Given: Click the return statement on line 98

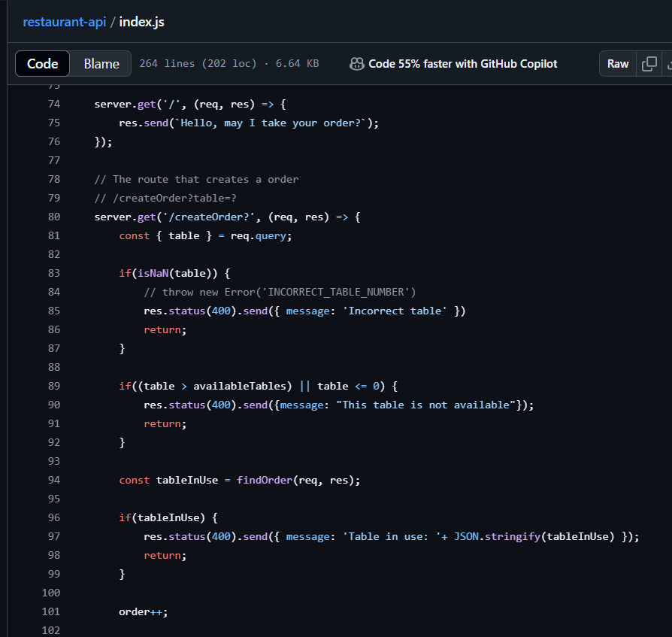Looking at the screenshot, I should tap(165, 556).
